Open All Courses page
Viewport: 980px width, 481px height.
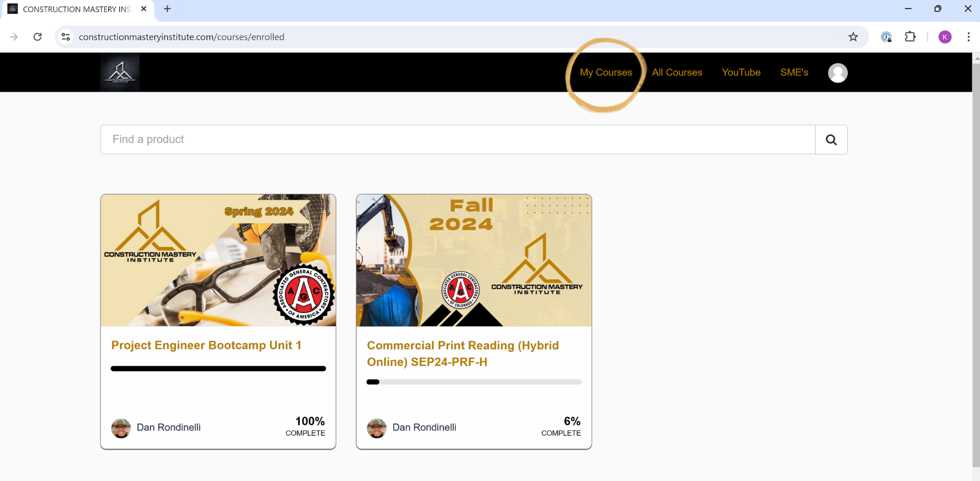click(x=677, y=72)
